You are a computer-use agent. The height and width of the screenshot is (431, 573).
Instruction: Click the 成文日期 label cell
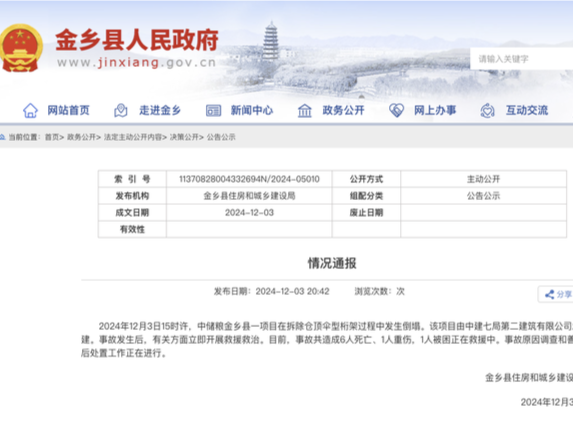[132, 213]
